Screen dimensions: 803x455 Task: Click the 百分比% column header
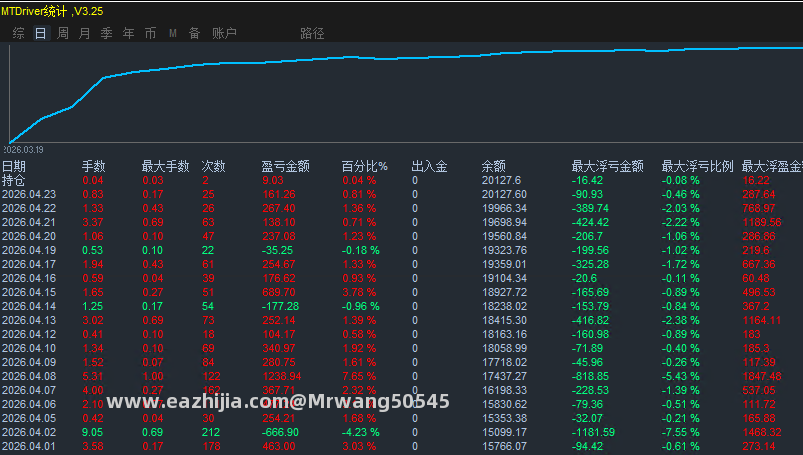click(365, 166)
